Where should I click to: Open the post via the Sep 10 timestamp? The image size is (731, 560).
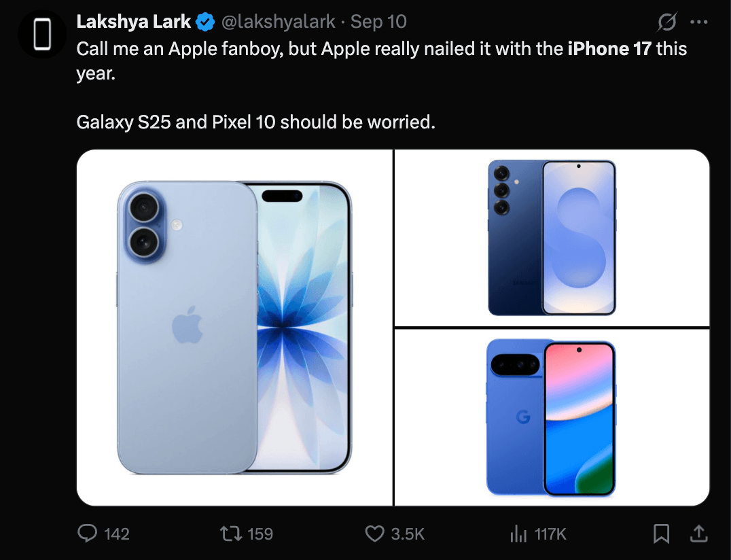[x=378, y=21]
